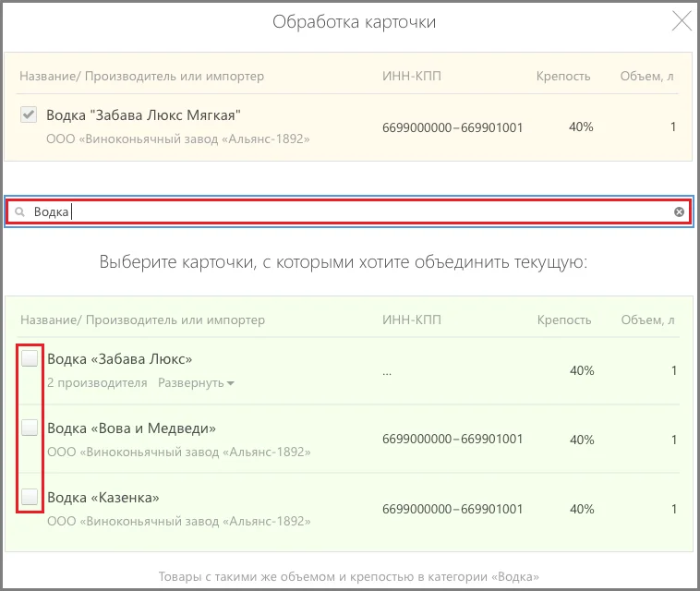
Task: Click the Крепость header in the lower table
Action: point(564,320)
